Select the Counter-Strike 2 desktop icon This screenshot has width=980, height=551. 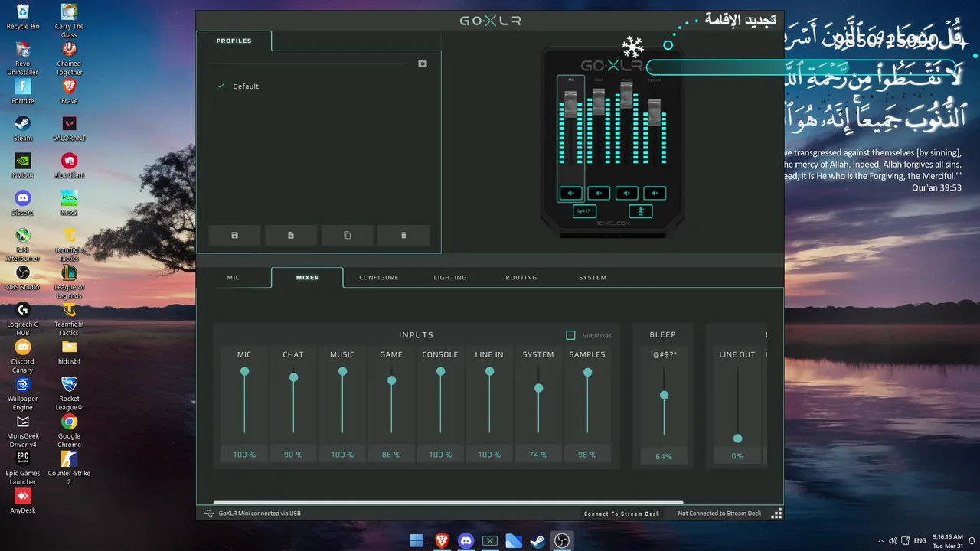click(x=69, y=468)
